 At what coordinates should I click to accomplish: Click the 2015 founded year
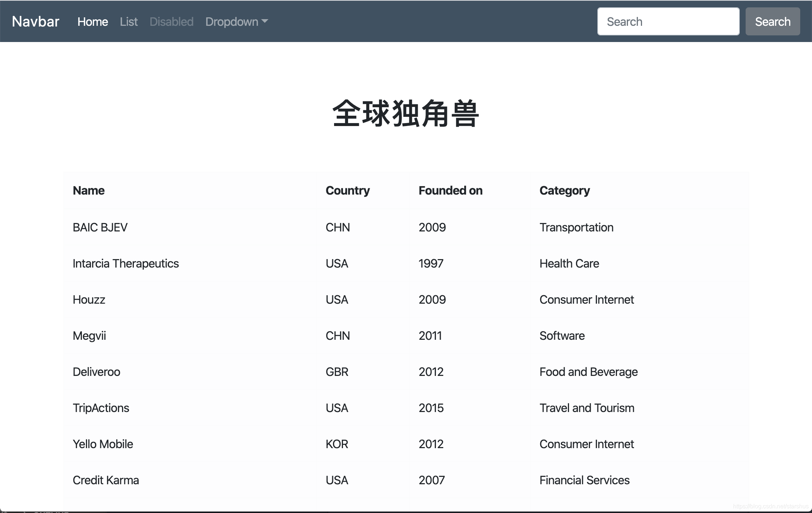coord(431,408)
